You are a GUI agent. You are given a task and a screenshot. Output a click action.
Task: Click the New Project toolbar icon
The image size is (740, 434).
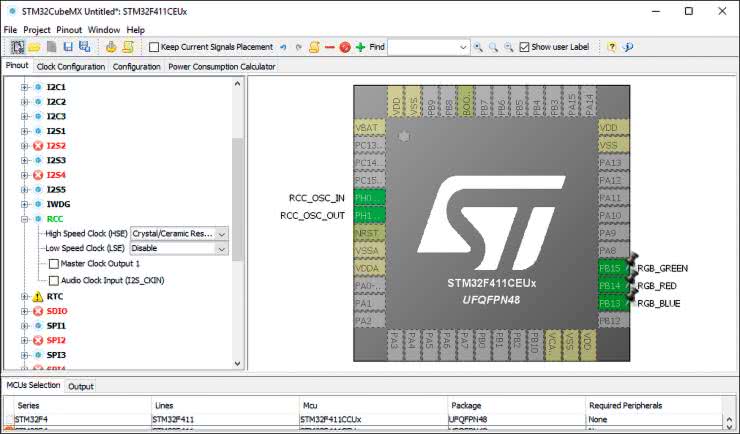[x=18, y=47]
